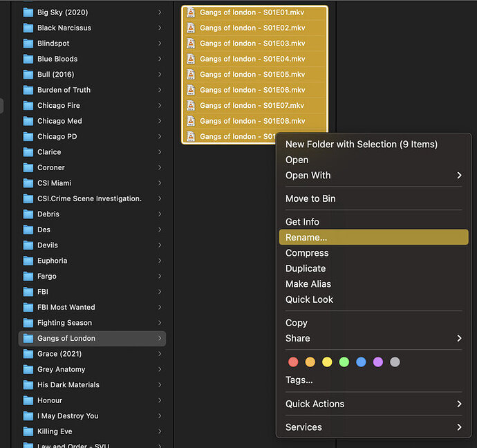Choose Move to Bin
Image resolution: width=477 pixels, height=448 pixels.
[x=310, y=198]
